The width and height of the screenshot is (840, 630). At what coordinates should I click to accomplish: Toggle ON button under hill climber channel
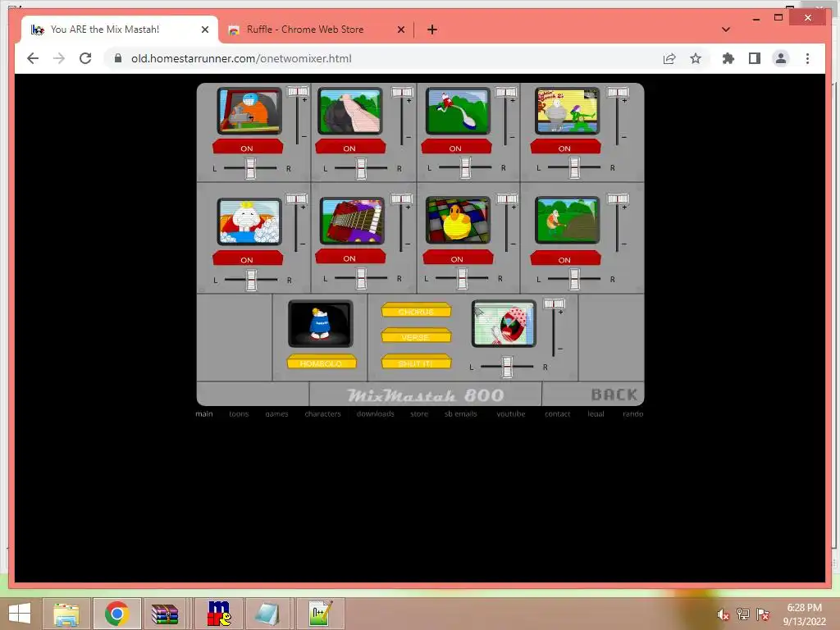point(565,258)
